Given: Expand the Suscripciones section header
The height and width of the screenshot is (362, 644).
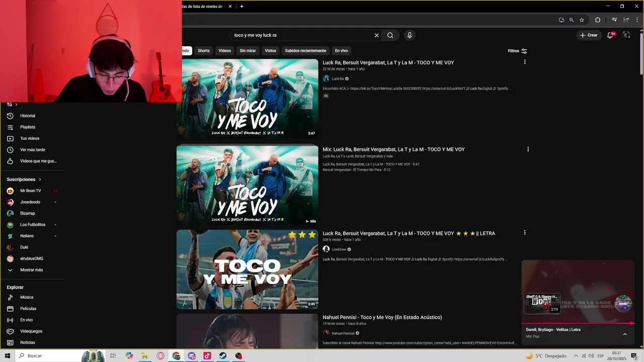Looking at the screenshot, I should [24, 179].
